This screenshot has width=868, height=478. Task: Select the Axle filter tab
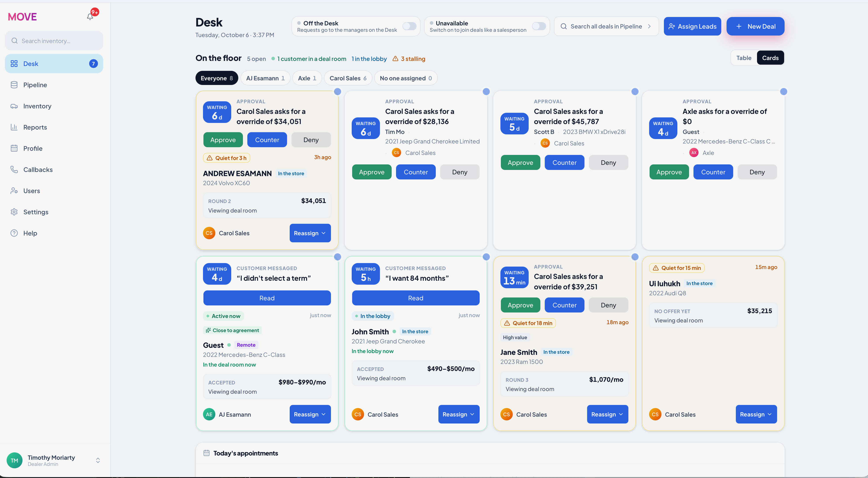pyautogui.click(x=307, y=78)
